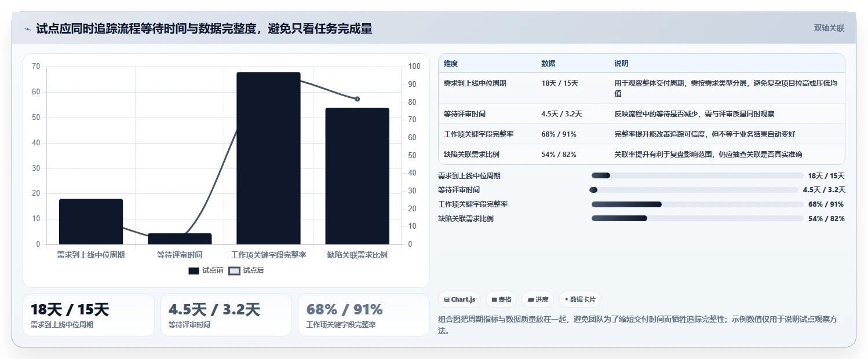Select the 表格 chip
The image size is (868, 359).
point(501,299)
